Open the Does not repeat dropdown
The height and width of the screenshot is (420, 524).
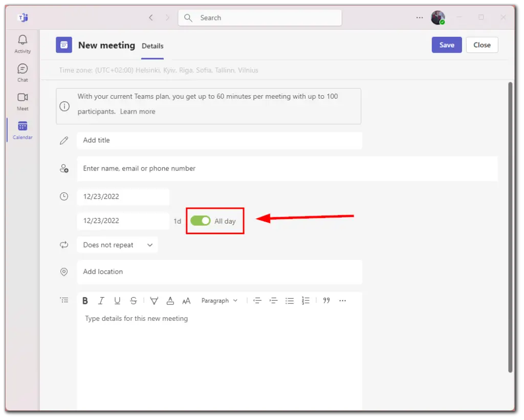117,245
